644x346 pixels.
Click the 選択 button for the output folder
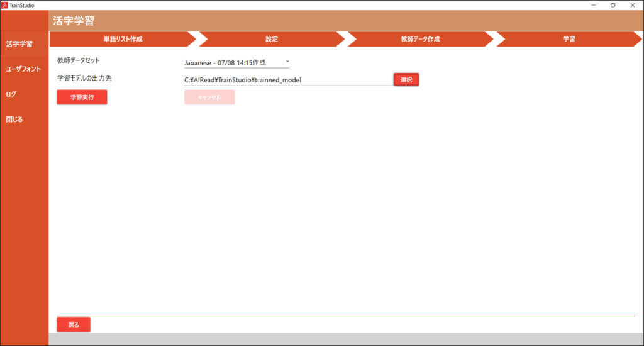click(406, 80)
